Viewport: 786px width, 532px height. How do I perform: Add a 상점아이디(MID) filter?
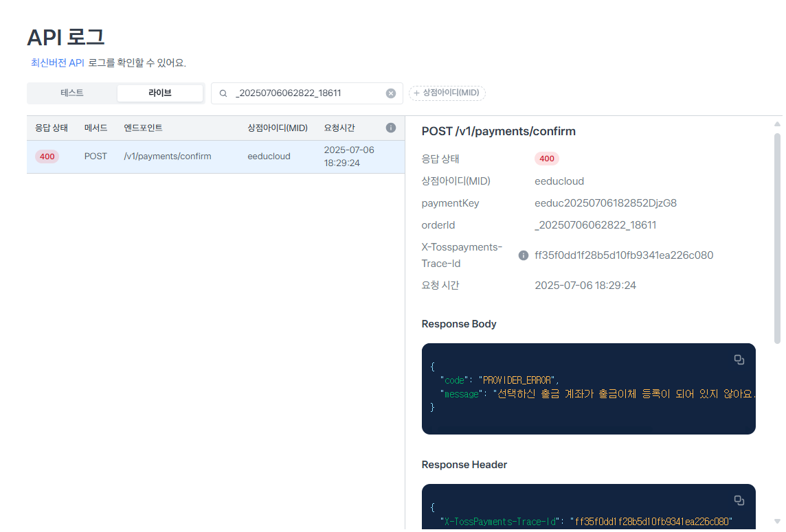click(x=447, y=93)
